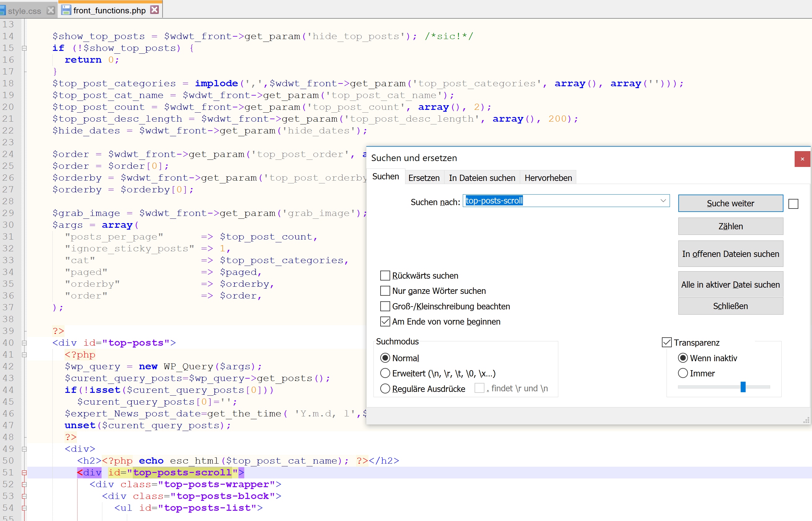812x521 pixels.
Task: Click Alle in aktiver Datei suchen
Action: pyautogui.click(x=730, y=285)
